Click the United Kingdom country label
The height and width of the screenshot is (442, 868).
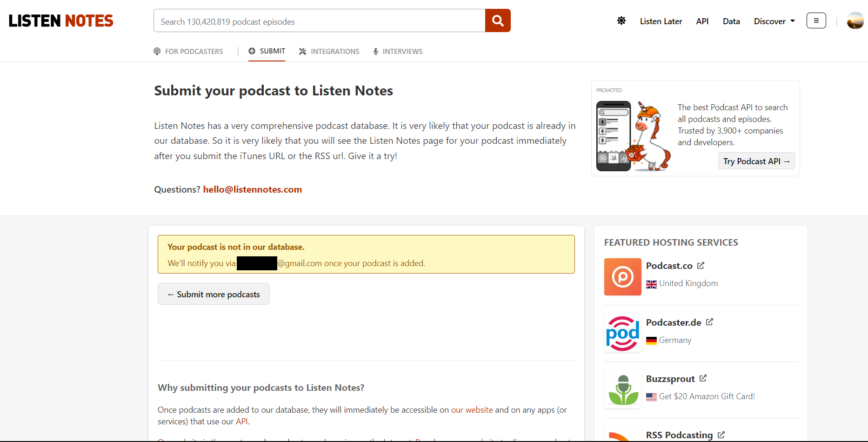tap(688, 283)
